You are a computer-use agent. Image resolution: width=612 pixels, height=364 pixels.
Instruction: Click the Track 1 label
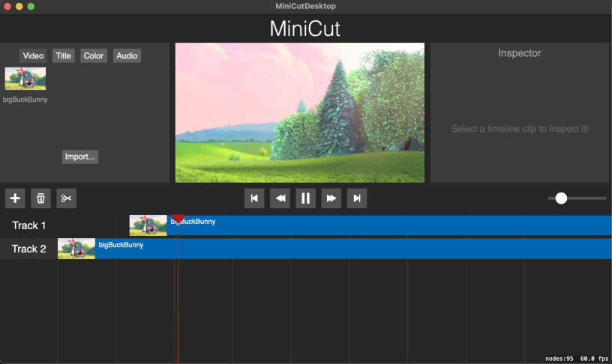click(x=29, y=225)
